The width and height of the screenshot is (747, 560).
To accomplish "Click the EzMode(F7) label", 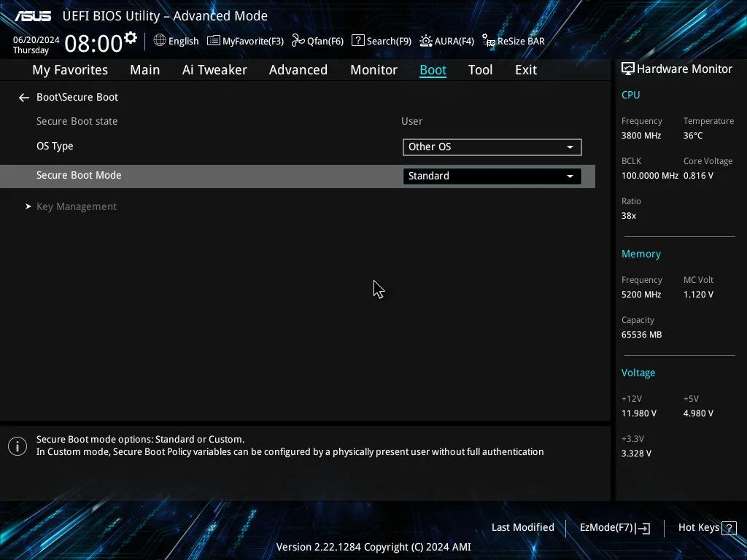I will (x=606, y=528).
